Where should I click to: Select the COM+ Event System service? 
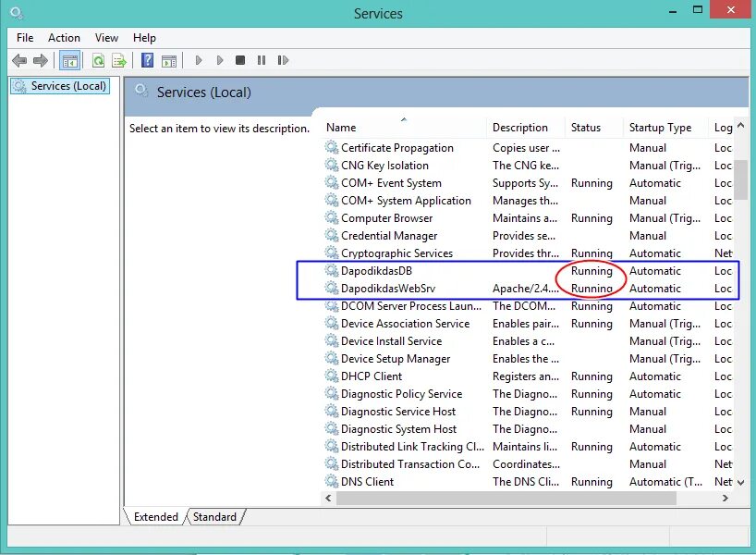pos(528,183)
